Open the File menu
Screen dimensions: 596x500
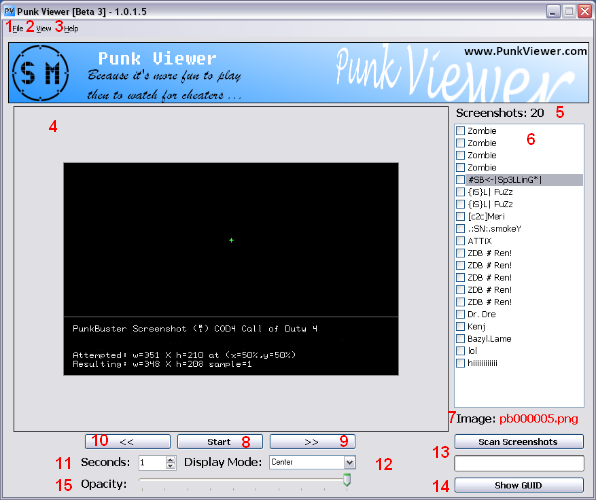tap(18, 29)
